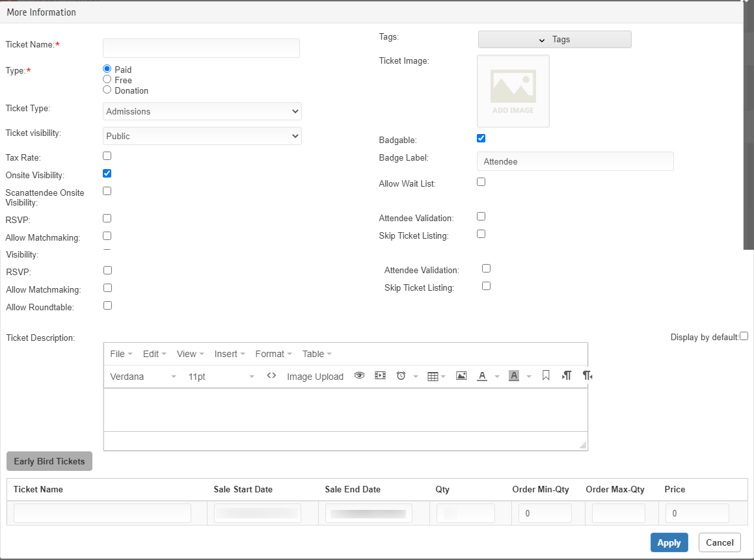754x560 pixels.
Task: Open the File menu in the editor
Action: pos(121,354)
